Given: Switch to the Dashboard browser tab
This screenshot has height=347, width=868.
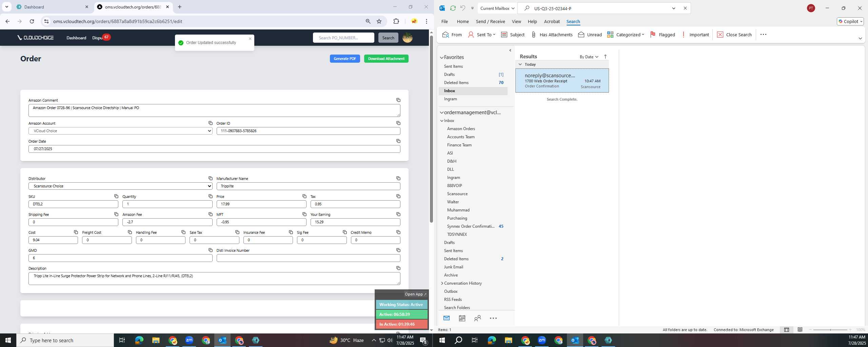Looking at the screenshot, I should click(53, 7).
